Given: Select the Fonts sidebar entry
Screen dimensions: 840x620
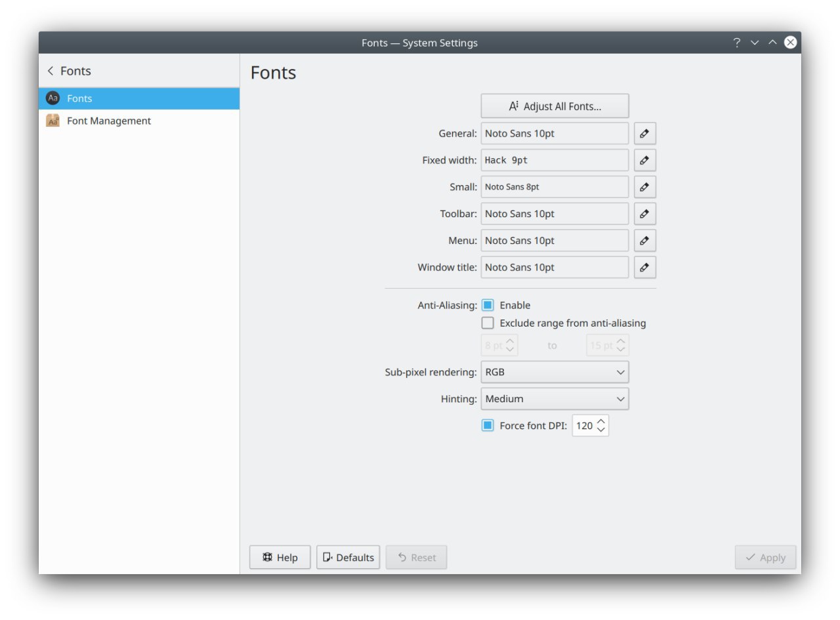Looking at the screenshot, I should [139, 98].
